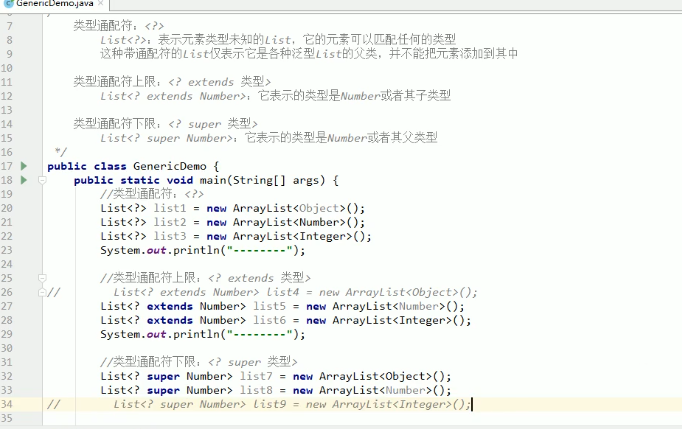682x429 pixels.
Task: Click variable list7 on line 32
Action: [x=256, y=376]
